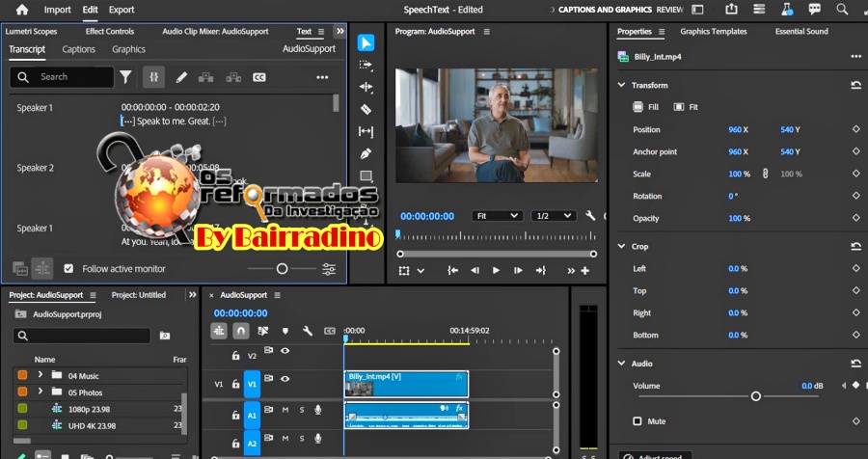Select the Pen tool
The image size is (868, 459).
(x=366, y=153)
